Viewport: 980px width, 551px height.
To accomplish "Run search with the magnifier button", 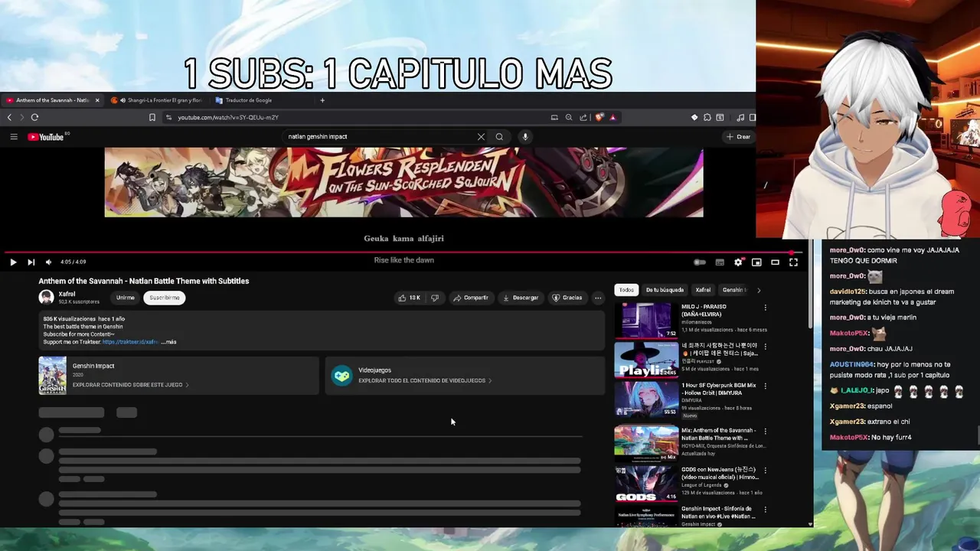I will click(499, 136).
